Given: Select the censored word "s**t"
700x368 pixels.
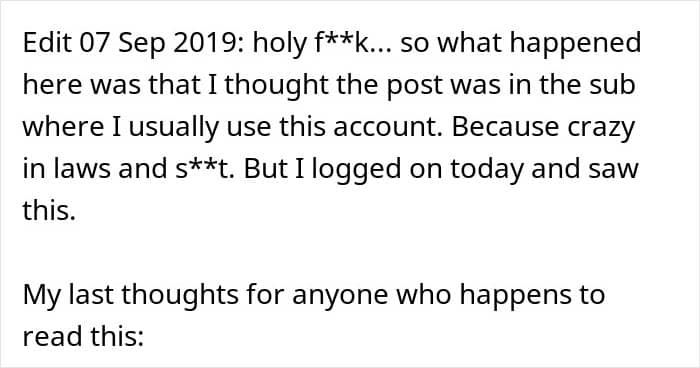Looking at the screenshot, I should (x=204, y=169).
